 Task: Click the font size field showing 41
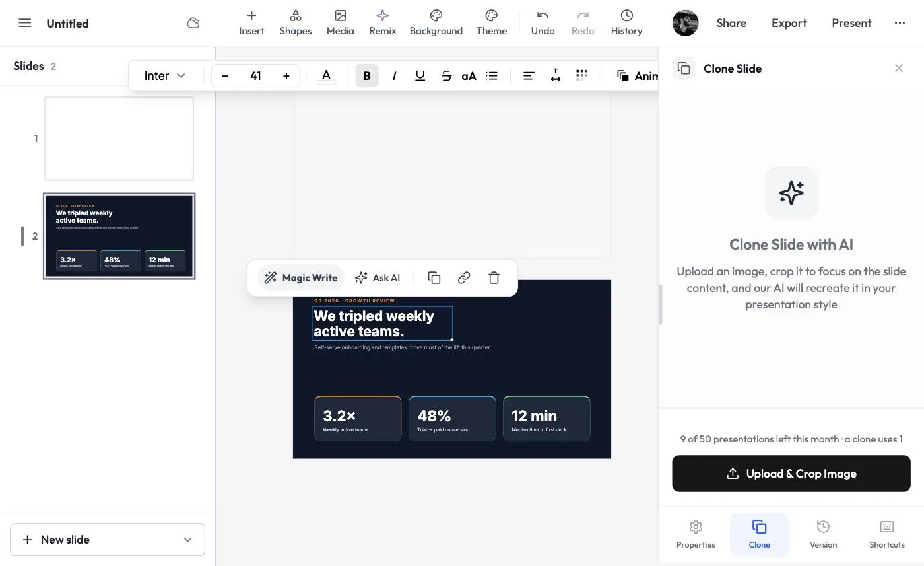(255, 76)
